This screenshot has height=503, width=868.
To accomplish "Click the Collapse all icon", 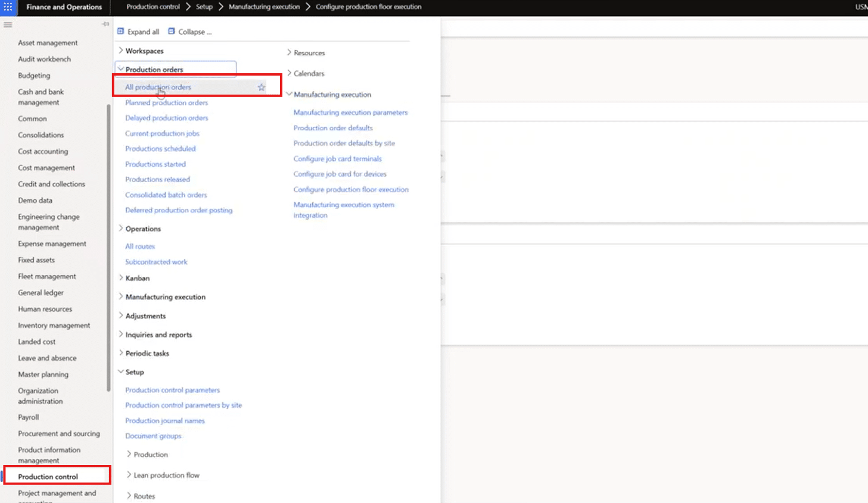I will [172, 32].
